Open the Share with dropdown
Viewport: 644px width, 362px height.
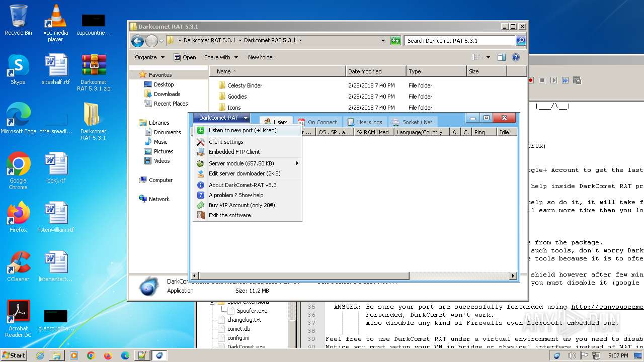(221, 57)
